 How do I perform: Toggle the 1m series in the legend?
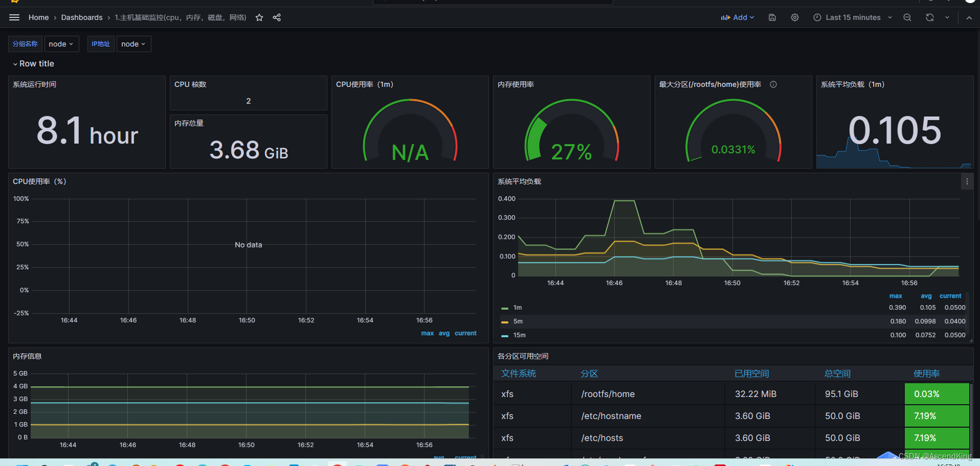[x=517, y=307]
